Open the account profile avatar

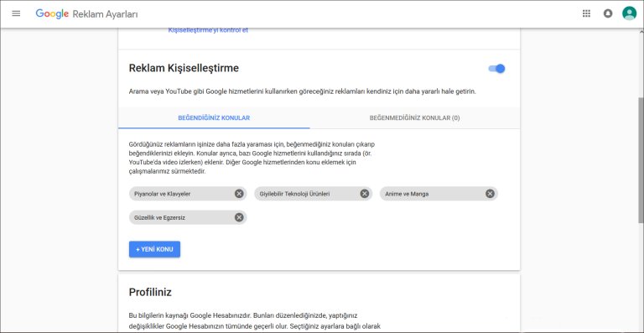[629, 13]
